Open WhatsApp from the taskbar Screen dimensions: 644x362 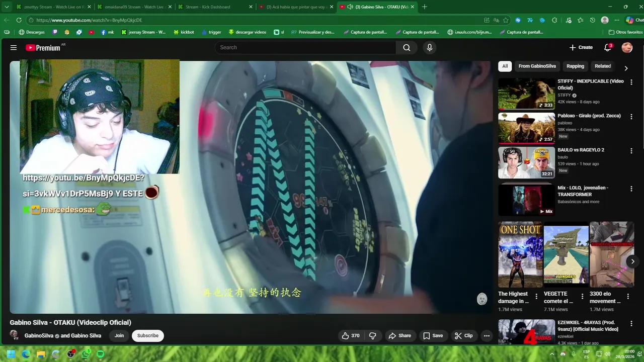[86, 354]
